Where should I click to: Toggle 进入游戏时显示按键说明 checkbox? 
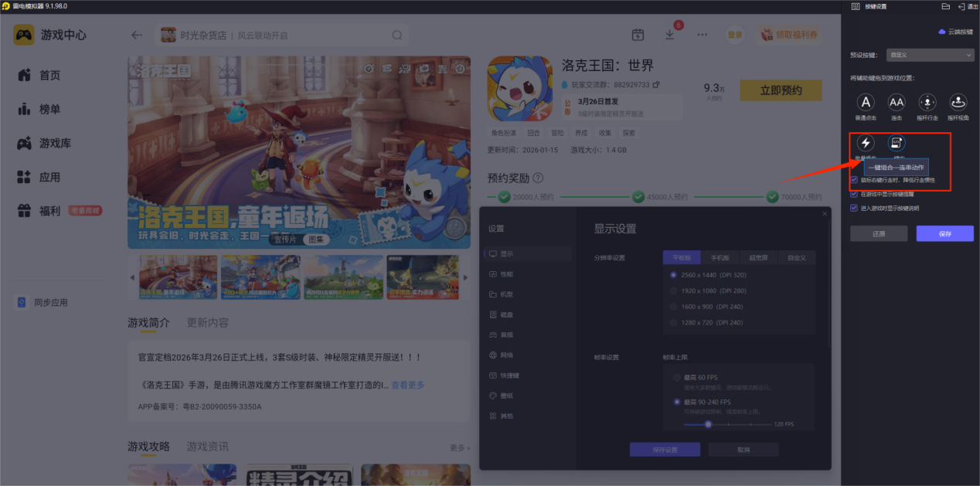(854, 208)
